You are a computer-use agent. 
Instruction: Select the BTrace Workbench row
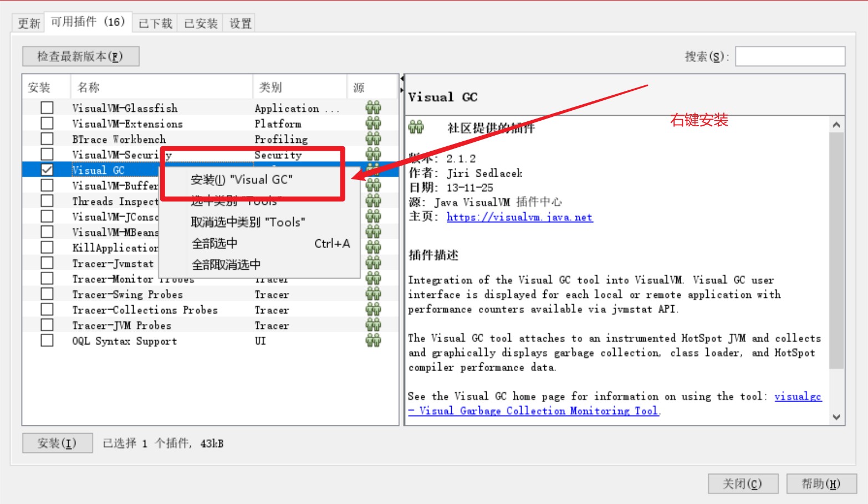pyautogui.click(x=211, y=139)
